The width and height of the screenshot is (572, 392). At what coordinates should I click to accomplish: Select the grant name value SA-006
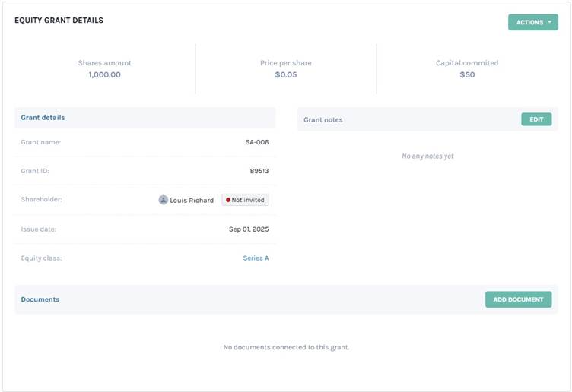256,142
